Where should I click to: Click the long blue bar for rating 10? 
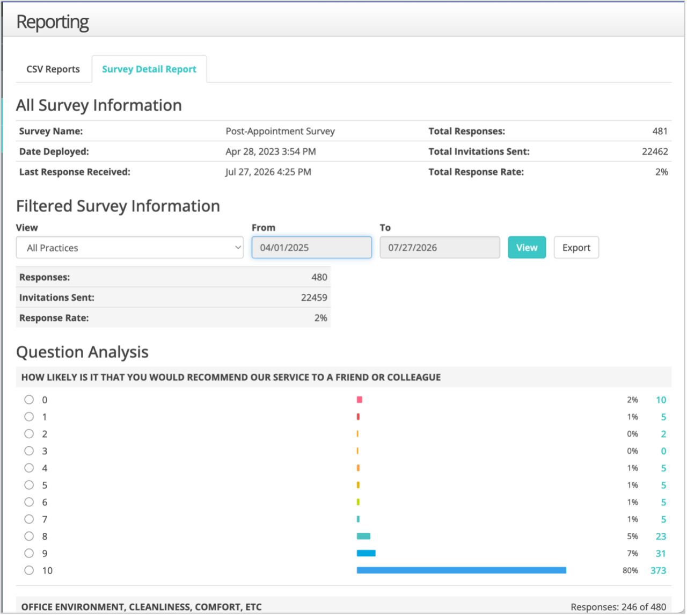click(462, 570)
